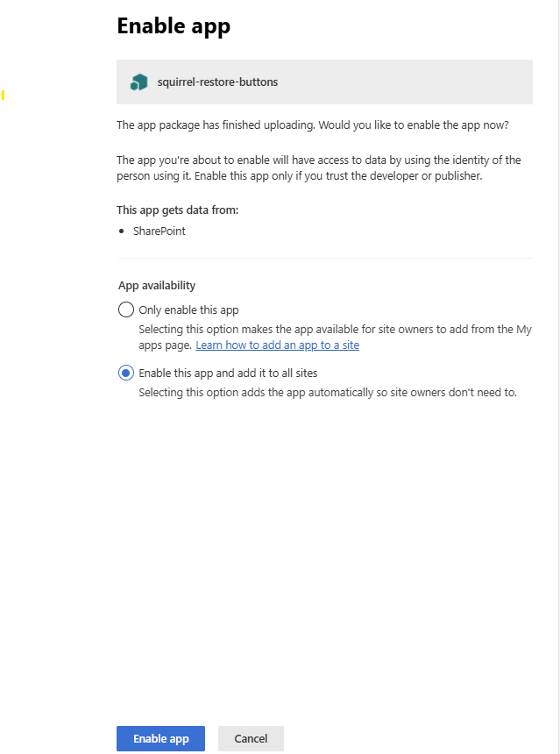Click 'Enable this app and add it to all sites' label

228,373
